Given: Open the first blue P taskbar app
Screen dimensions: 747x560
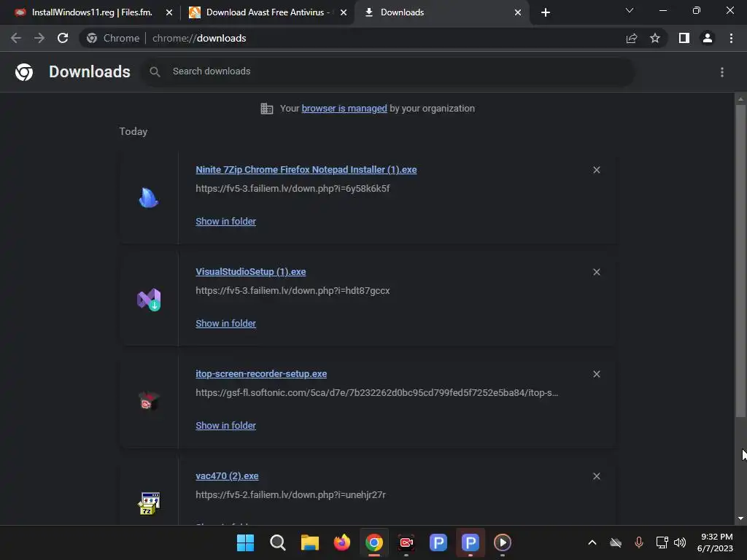Looking at the screenshot, I should tap(438, 542).
